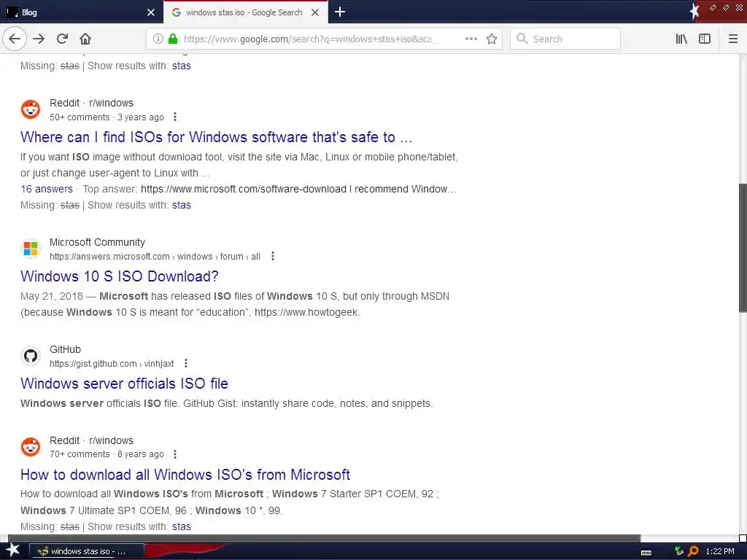Close the Google Search tab
747x560 pixels.
pos(315,12)
